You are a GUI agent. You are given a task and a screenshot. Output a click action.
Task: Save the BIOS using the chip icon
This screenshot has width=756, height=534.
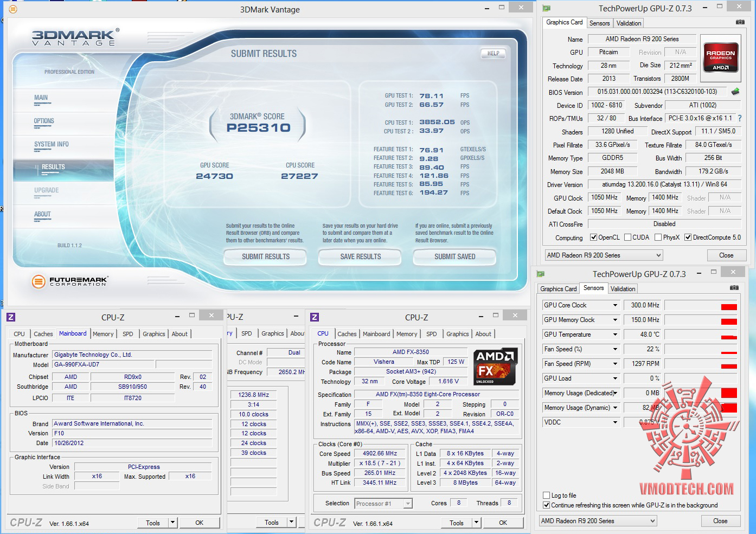pyautogui.click(x=735, y=92)
